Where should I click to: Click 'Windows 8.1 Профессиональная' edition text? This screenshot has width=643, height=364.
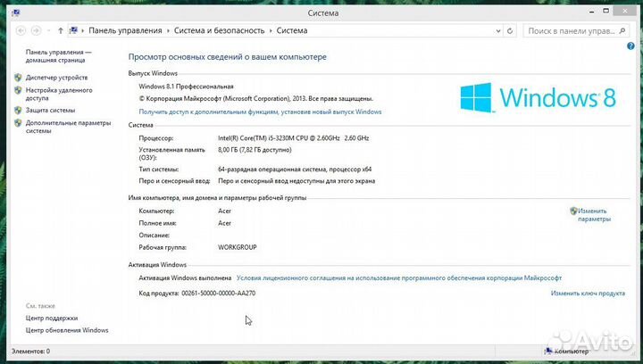tap(186, 87)
